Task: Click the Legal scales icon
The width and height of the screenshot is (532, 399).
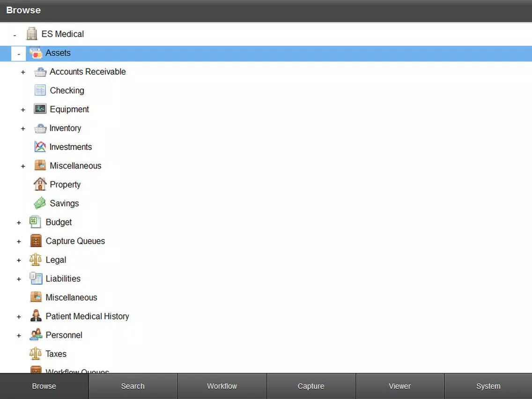Action: [36, 259]
